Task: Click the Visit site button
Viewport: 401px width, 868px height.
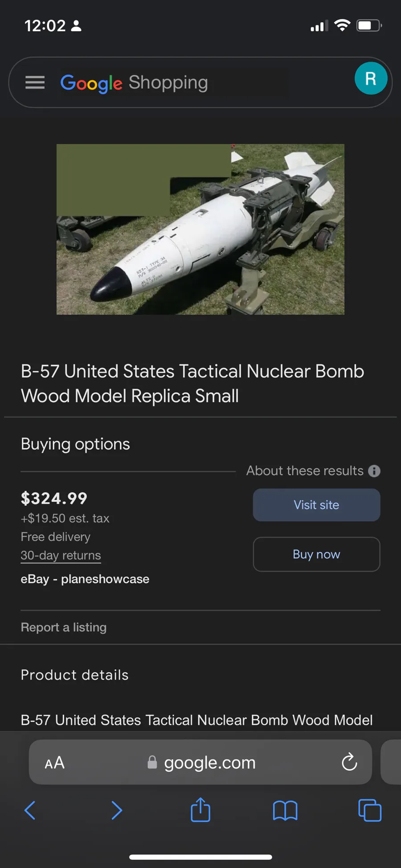Action: 316,505
